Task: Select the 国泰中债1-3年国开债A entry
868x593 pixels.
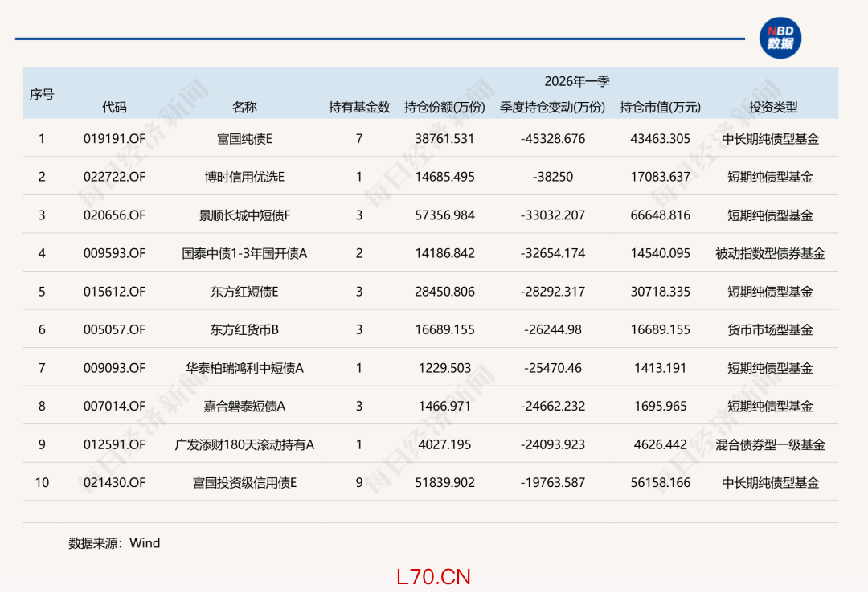Action: tap(244, 253)
